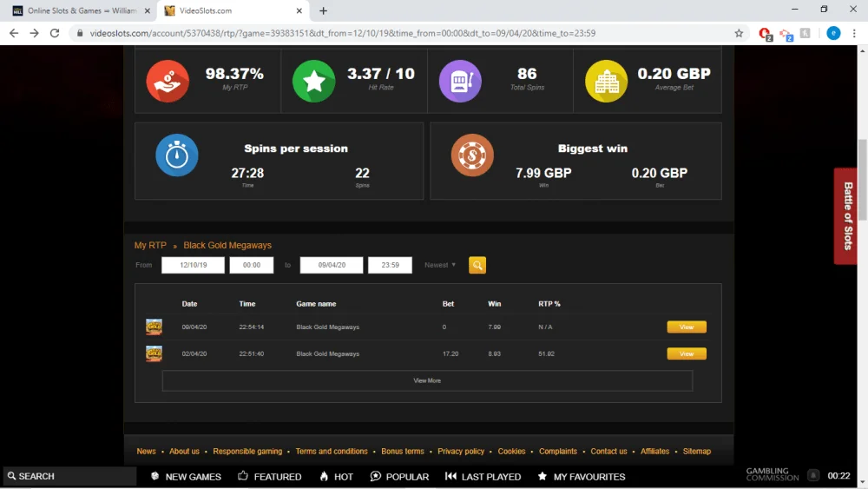This screenshot has height=489, width=868.
Task: Open the browser profile avatar
Action: (x=833, y=33)
